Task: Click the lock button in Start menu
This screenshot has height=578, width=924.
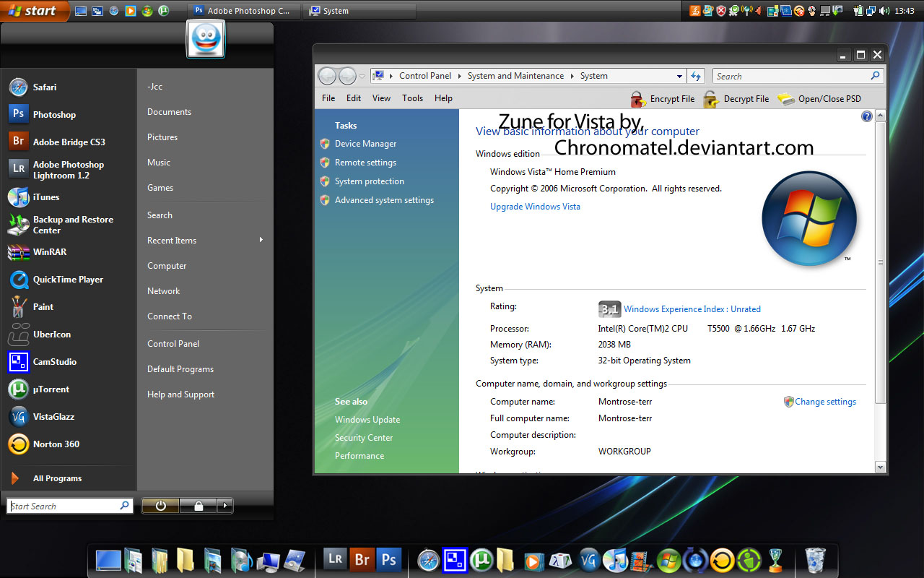Action: (x=199, y=506)
